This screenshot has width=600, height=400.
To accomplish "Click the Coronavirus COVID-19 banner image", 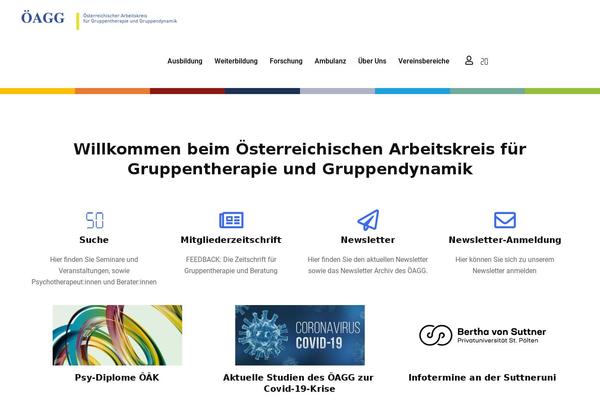I will tap(300, 335).
